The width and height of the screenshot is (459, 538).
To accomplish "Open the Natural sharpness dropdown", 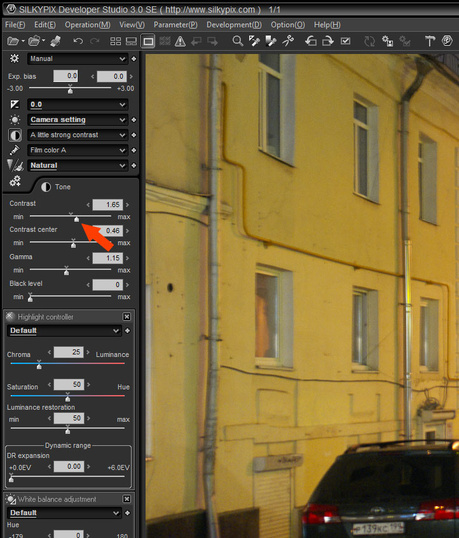I will click(x=78, y=165).
